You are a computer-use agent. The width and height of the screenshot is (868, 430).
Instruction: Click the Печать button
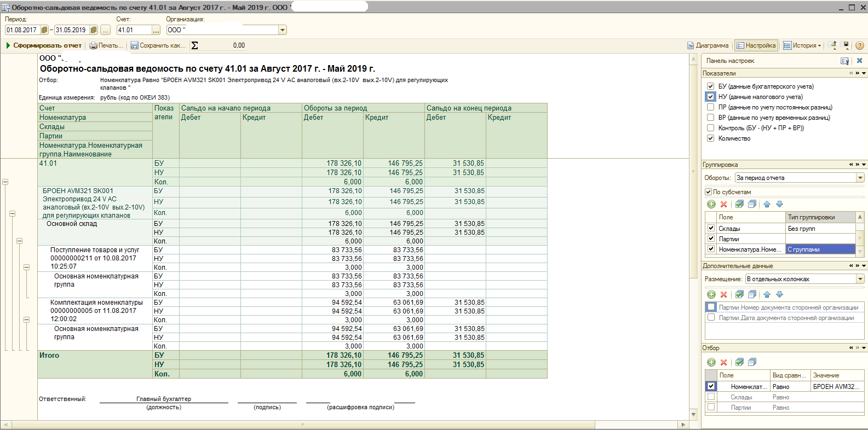pyautogui.click(x=106, y=45)
